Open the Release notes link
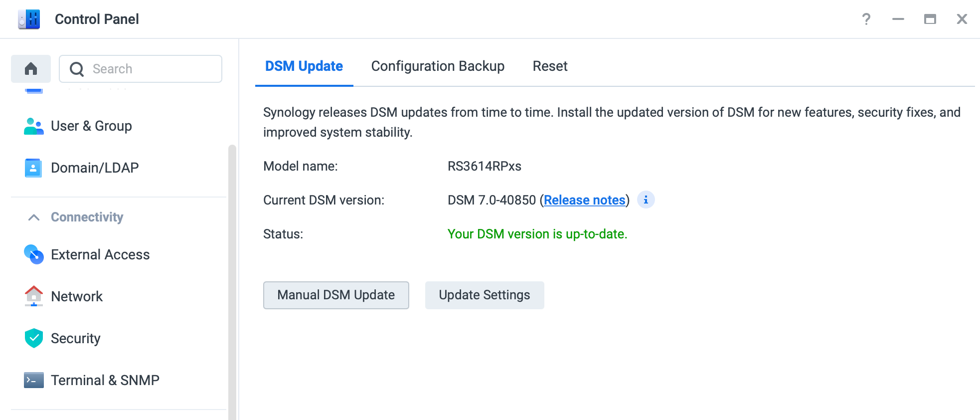The width and height of the screenshot is (980, 420). tap(584, 200)
